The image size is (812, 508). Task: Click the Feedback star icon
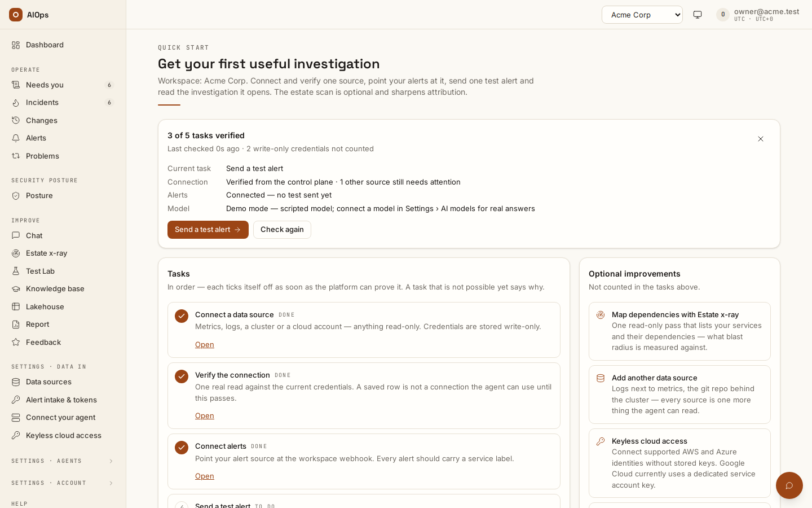click(16, 342)
